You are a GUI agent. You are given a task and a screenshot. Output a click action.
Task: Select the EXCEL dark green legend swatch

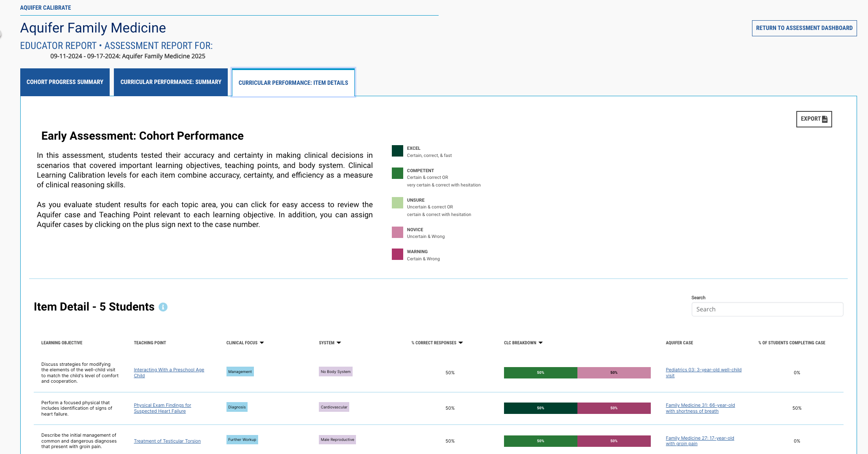point(397,151)
